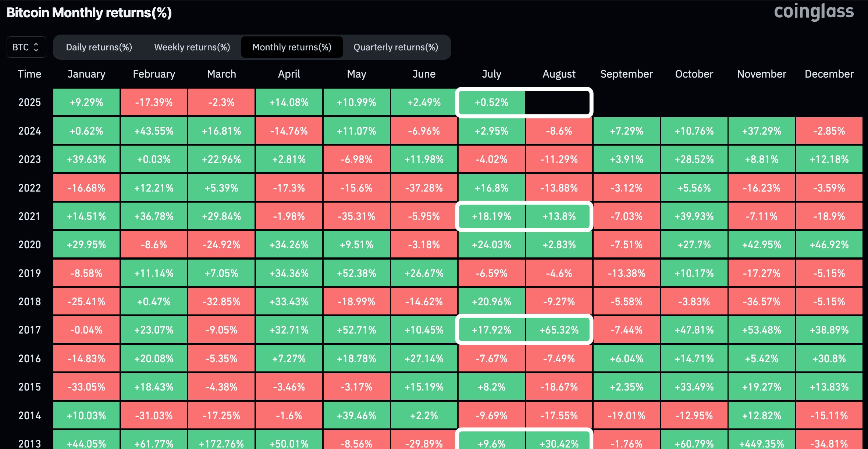
Task: Click the +39.93% October 2021 cell
Action: [x=694, y=216]
